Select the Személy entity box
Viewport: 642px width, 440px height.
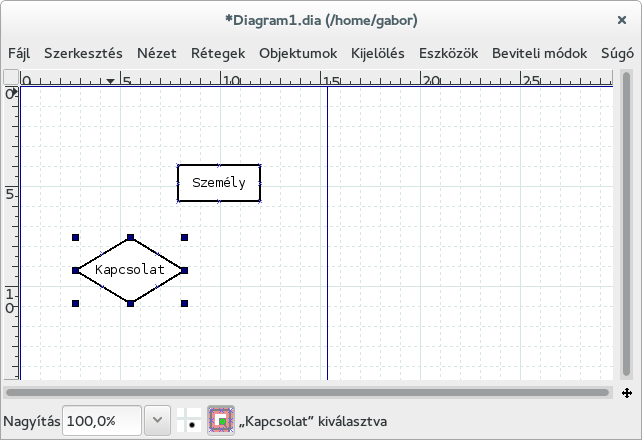pyautogui.click(x=219, y=183)
